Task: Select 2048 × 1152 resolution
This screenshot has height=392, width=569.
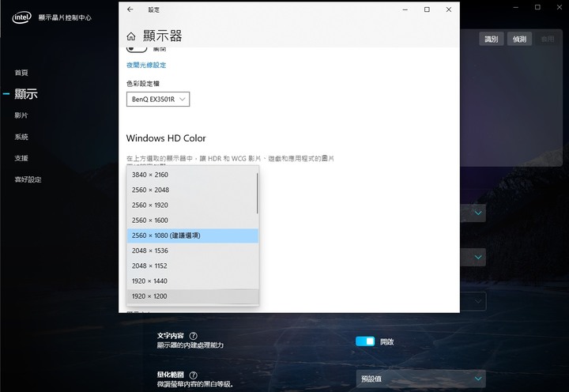Action: click(x=193, y=266)
